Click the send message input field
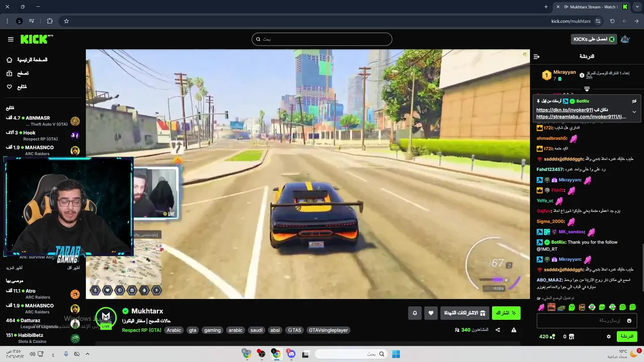This screenshot has height=362, width=644. (x=587, y=320)
